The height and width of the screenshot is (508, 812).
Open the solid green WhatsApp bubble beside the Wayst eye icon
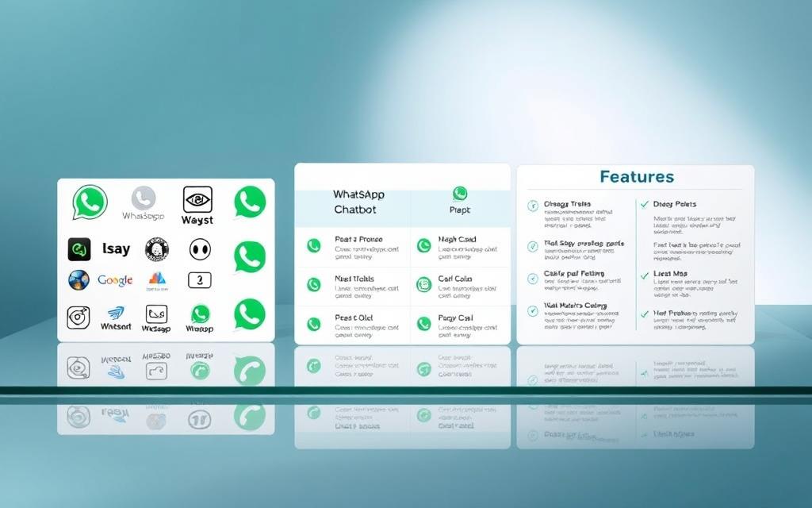[x=250, y=202]
